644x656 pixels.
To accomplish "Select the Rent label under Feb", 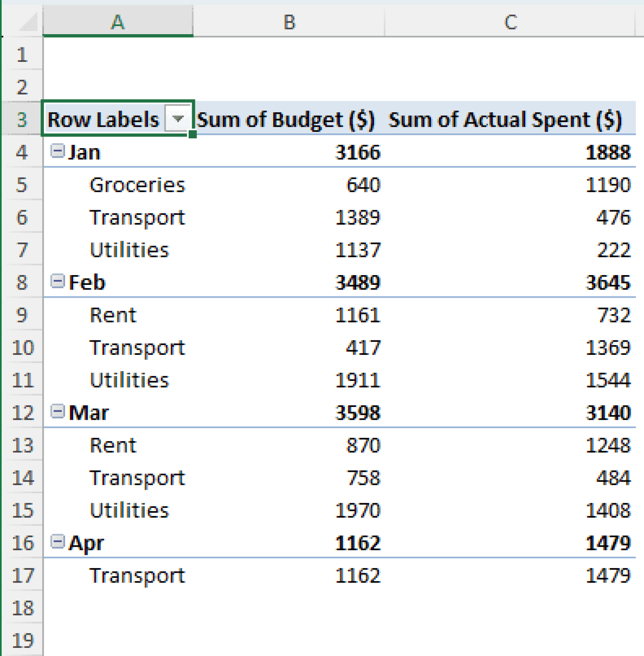I will 112,315.
